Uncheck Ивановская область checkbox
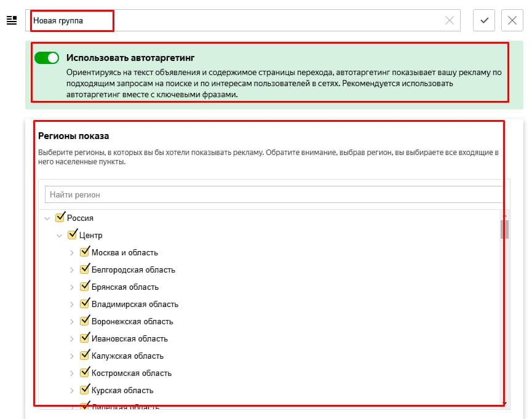 click(x=85, y=338)
